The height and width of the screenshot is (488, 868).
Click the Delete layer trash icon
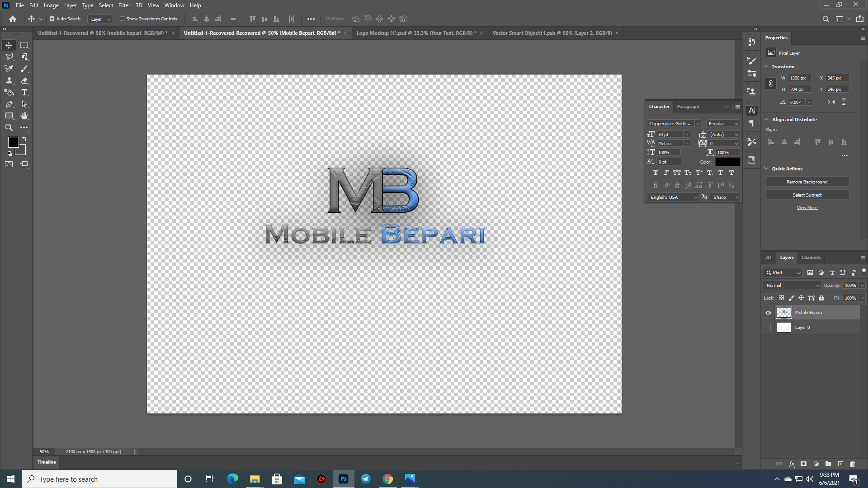tap(852, 464)
